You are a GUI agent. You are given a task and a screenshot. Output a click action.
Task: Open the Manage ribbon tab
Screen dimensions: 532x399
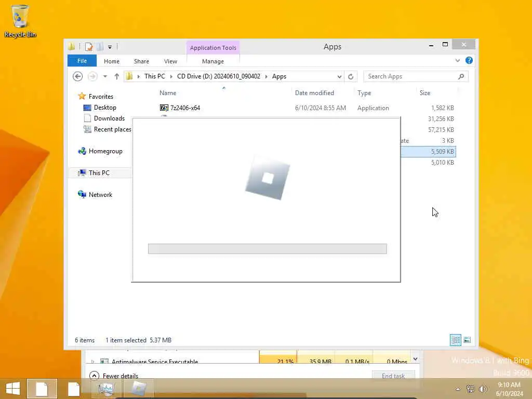point(213,61)
